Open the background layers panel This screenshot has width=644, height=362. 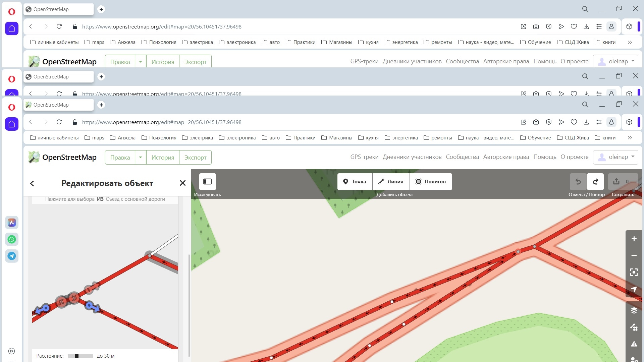[634, 310]
